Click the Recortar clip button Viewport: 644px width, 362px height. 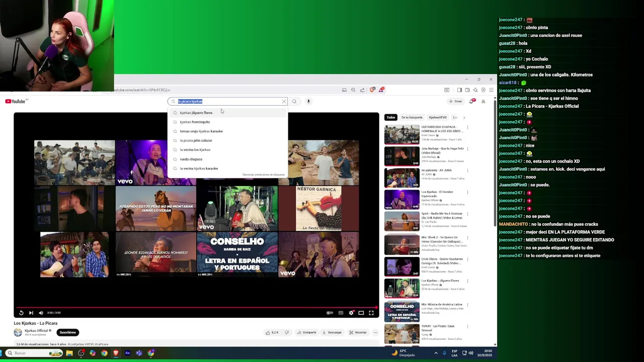tap(358, 332)
